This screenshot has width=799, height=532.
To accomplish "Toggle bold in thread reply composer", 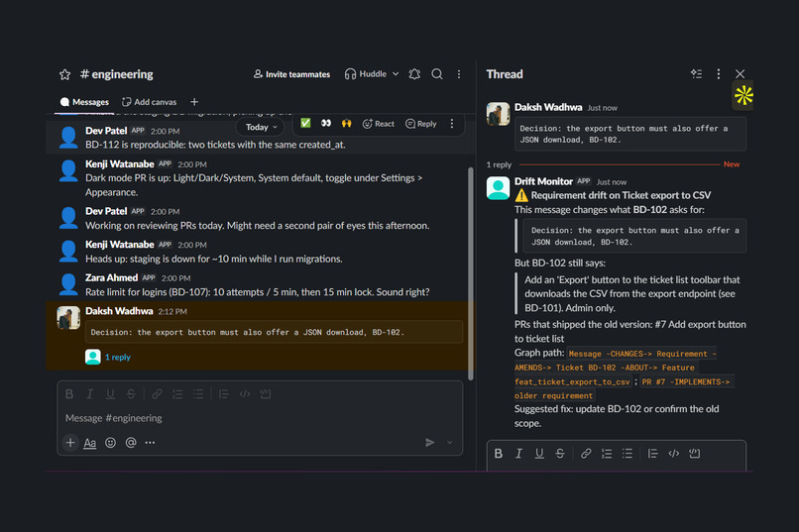I will [x=499, y=454].
